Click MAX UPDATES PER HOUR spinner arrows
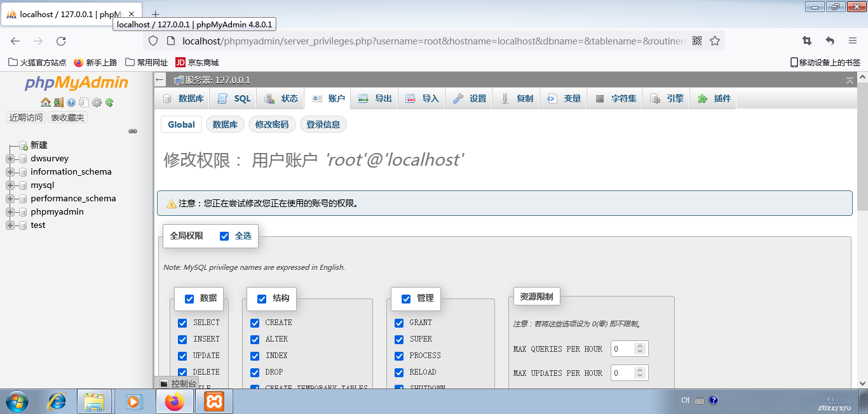This screenshot has width=868, height=414. pyautogui.click(x=640, y=373)
